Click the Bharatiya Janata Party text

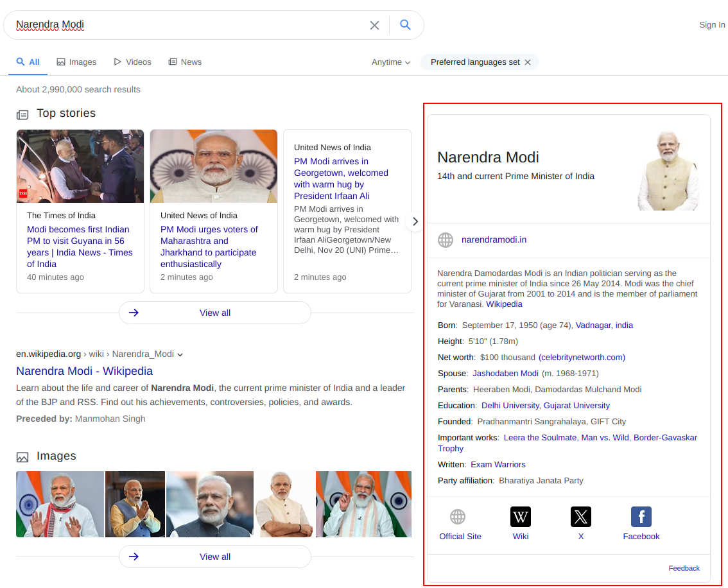(541, 481)
